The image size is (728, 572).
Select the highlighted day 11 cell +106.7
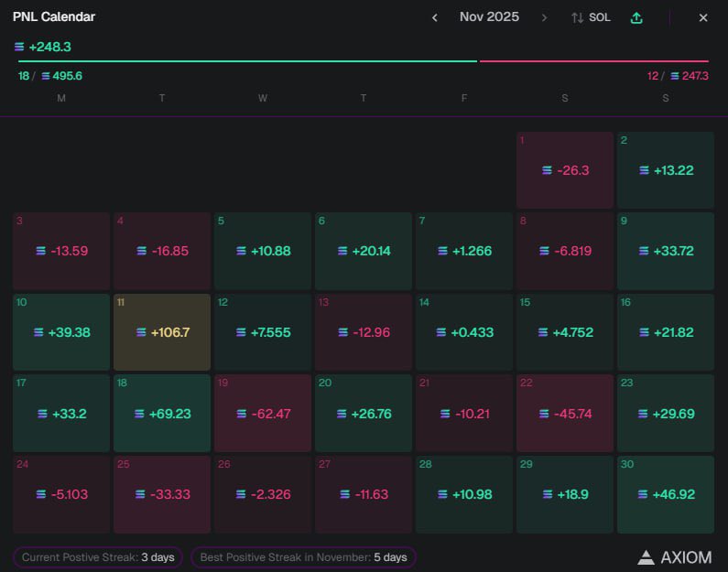pyautogui.click(x=162, y=332)
